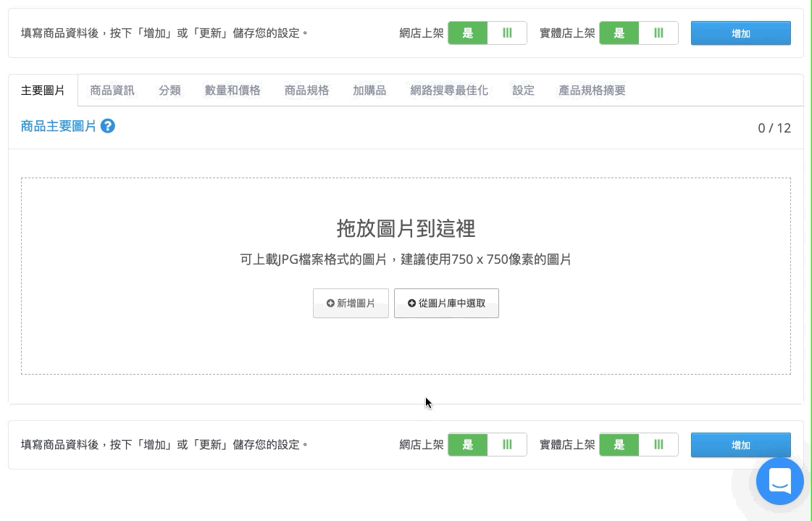Open the 分類 tab

click(169, 90)
